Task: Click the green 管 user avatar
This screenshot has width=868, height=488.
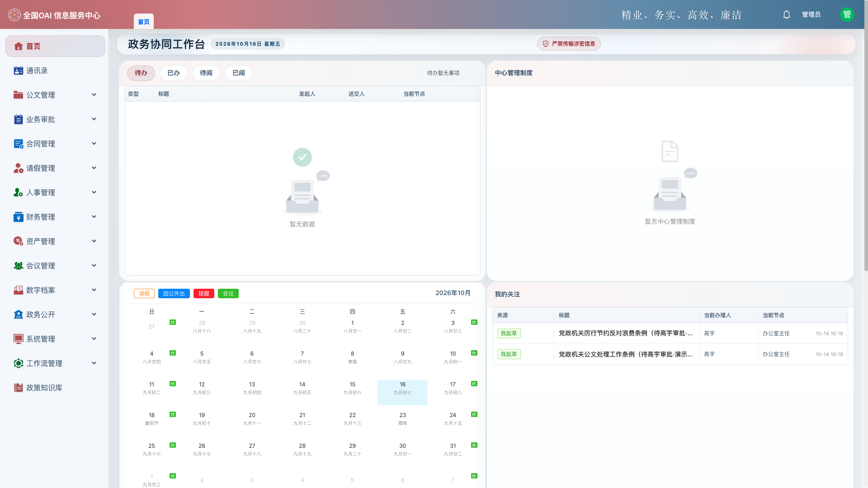Action: click(x=847, y=14)
